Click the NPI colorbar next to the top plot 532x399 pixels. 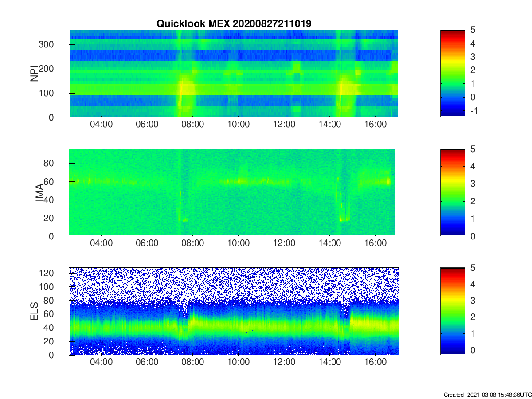(x=453, y=74)
